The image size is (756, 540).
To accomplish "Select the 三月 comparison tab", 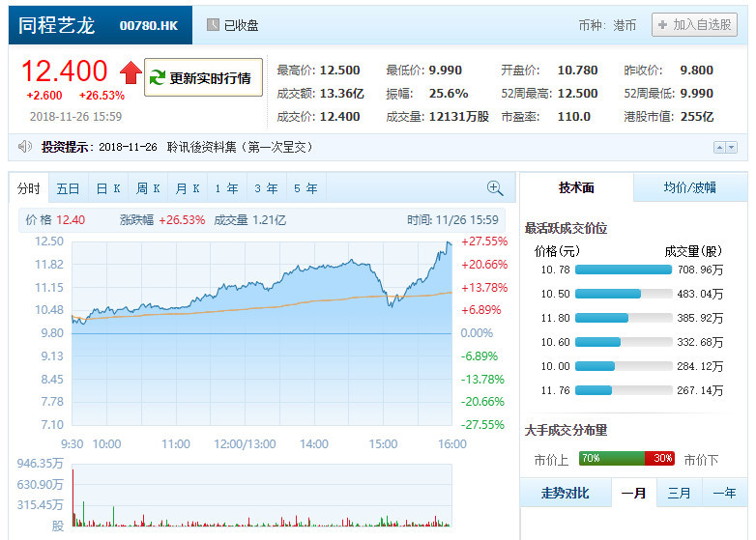I will click(x=679, y=493).
